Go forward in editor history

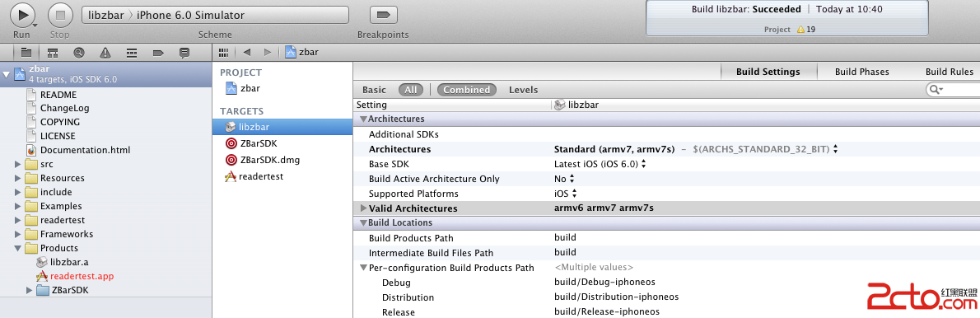tap(268, 53)
